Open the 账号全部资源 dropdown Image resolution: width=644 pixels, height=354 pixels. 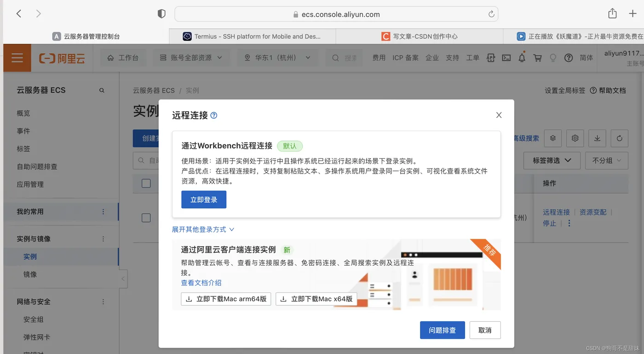click(x=191, y=58)
